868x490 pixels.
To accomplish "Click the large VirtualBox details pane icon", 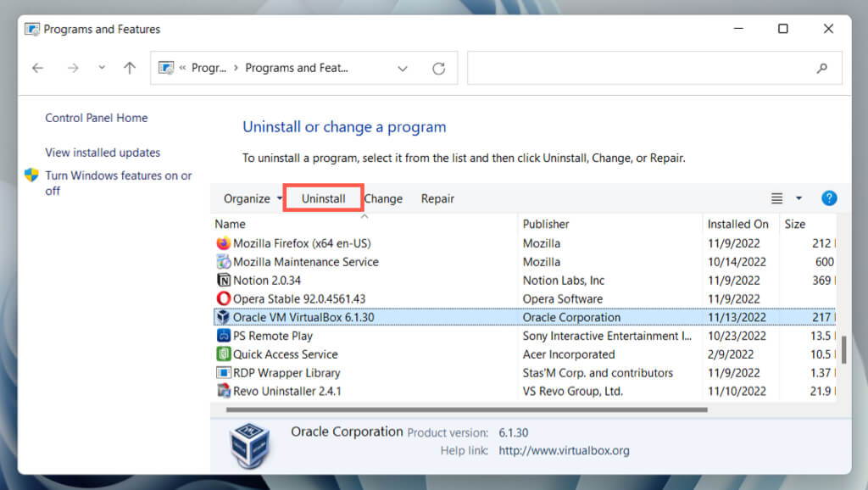I will pos(250,444).
